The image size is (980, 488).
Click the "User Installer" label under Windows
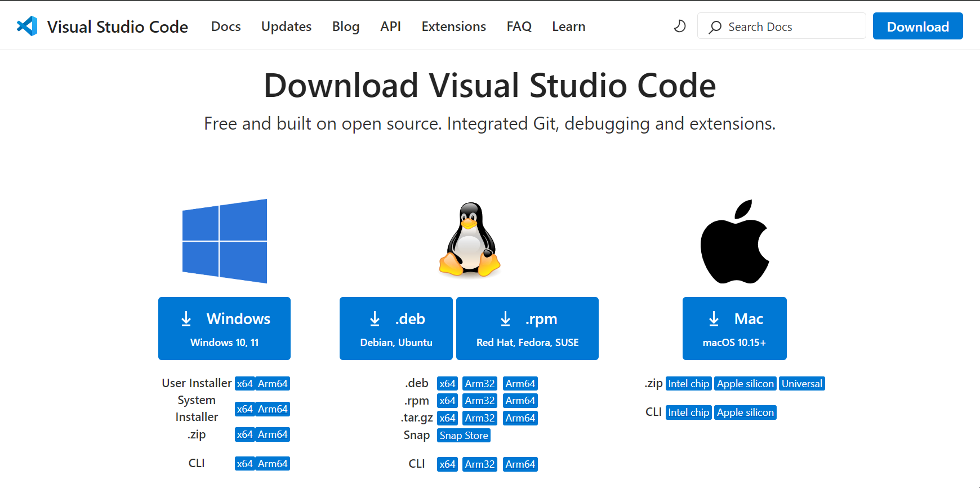(197, 383)
